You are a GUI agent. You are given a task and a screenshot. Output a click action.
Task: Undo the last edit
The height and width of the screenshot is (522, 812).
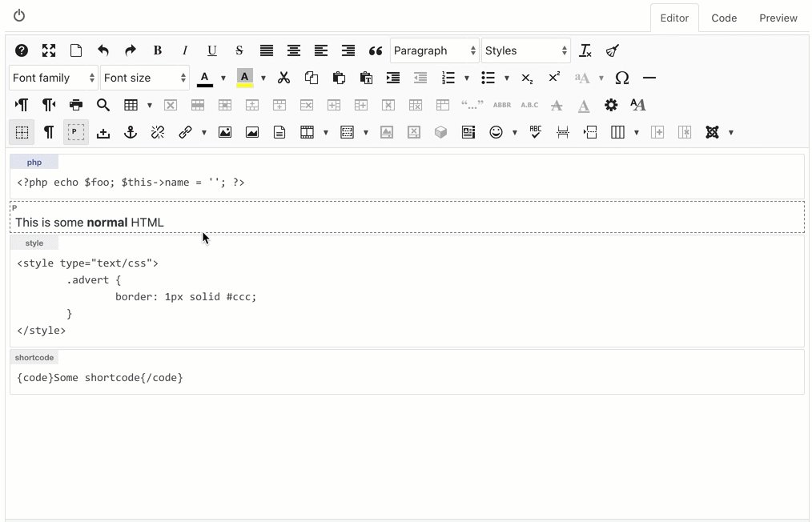[103, 50]
